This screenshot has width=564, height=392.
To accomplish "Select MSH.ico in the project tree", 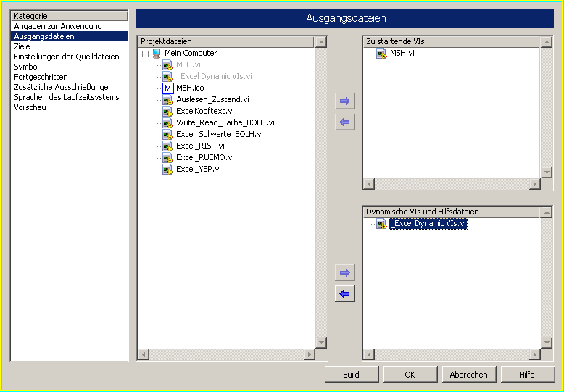I will [190, 88].
